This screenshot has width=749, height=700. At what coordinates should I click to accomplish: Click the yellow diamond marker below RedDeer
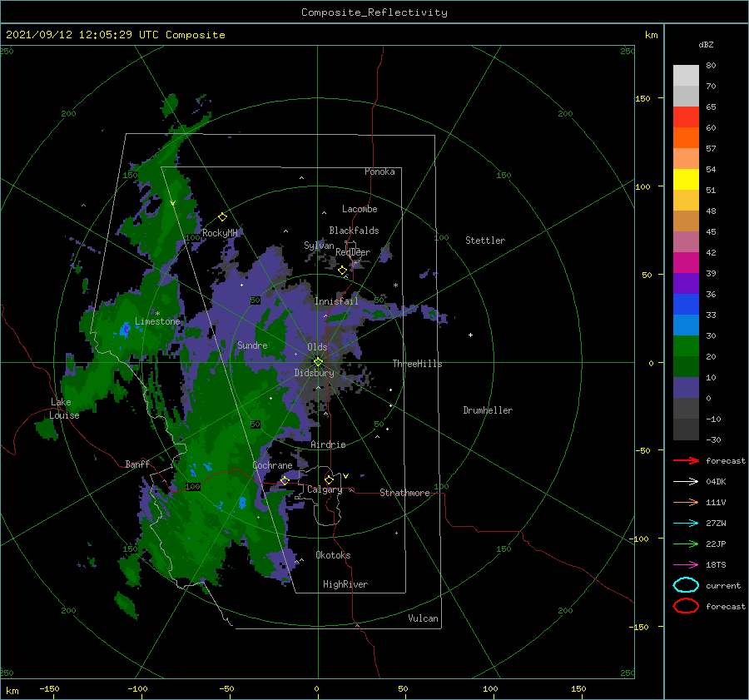pos(343,271)
